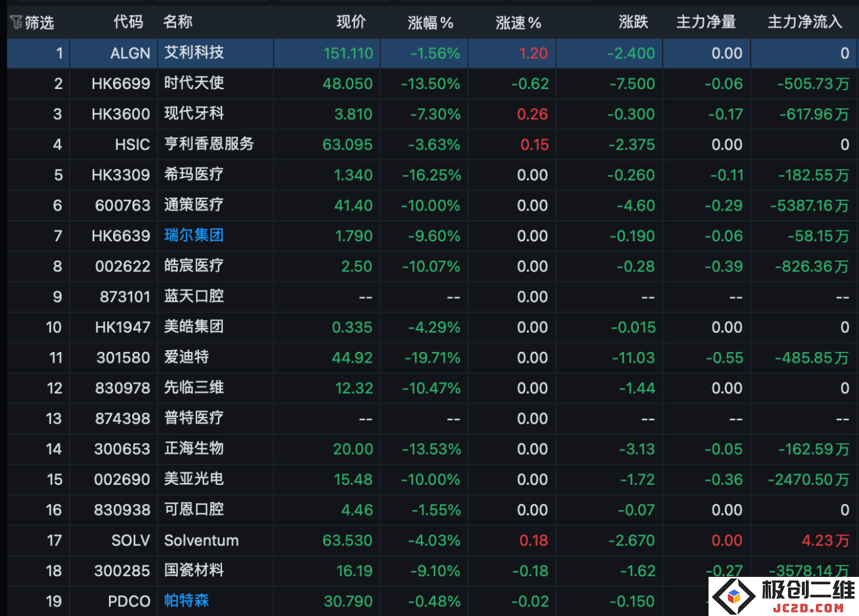Click the HK6699 ticker code
The image size is (859, 616).
pos(120,84)
